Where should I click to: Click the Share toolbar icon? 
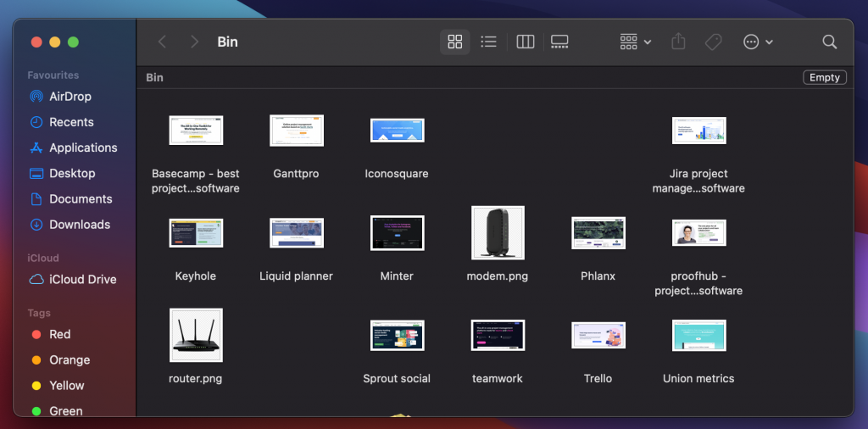point(677,42)
